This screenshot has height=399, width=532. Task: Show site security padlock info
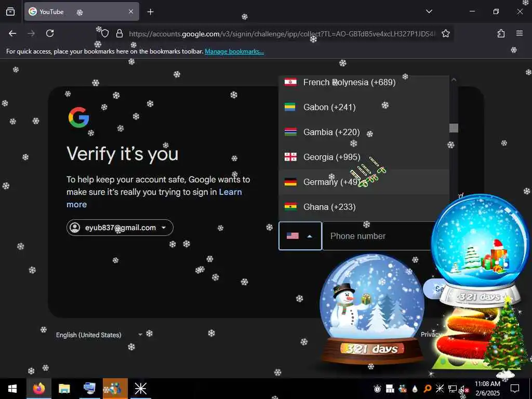(119, 33)
